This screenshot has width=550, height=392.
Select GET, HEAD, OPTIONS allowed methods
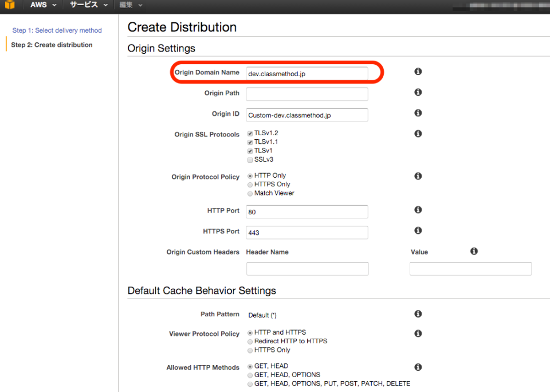tap(250, 375)
